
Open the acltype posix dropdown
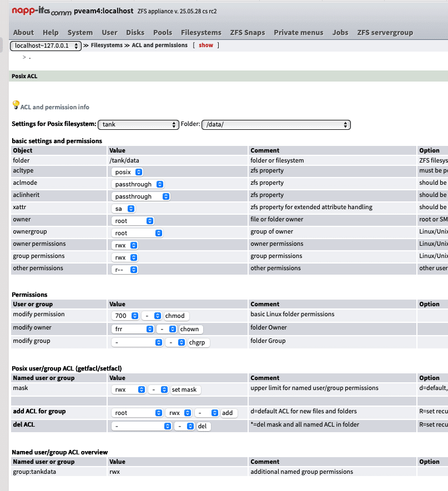(127, 172)
